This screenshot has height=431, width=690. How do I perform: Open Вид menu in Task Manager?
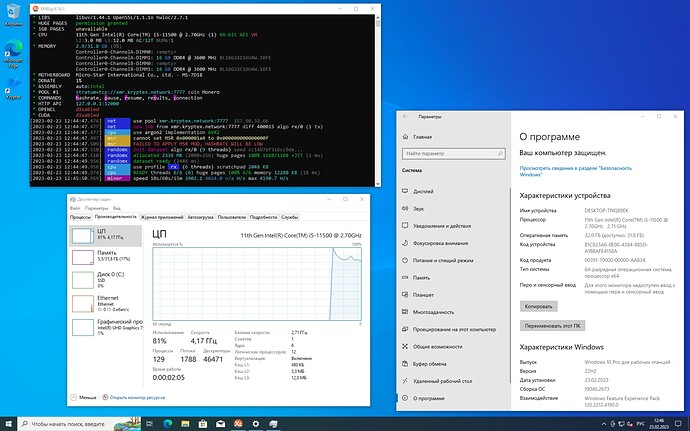[x=117, y=208]
